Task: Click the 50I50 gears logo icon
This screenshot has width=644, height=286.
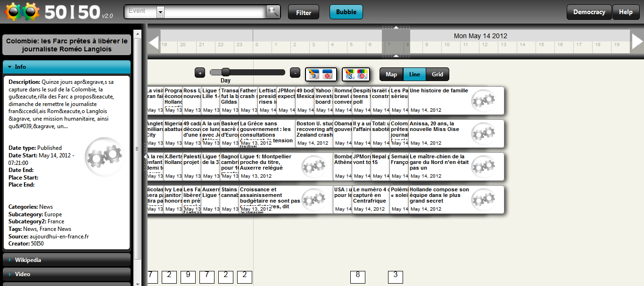Action: coord(22,12)
